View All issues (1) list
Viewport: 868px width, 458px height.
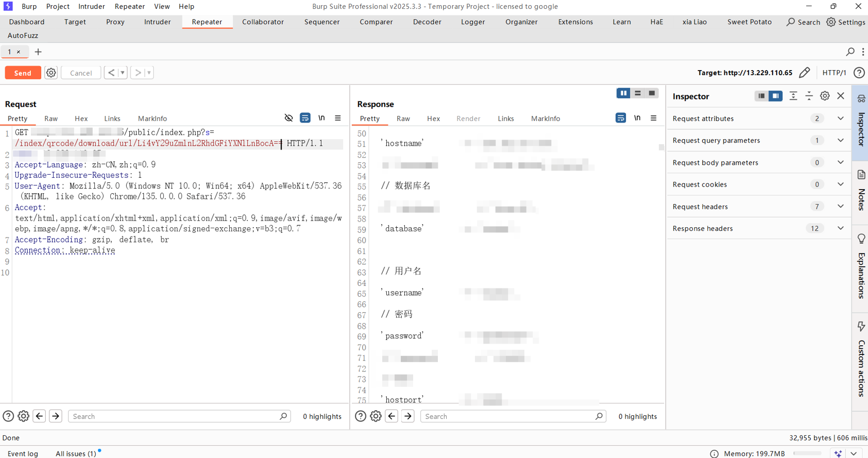point(76,453)
